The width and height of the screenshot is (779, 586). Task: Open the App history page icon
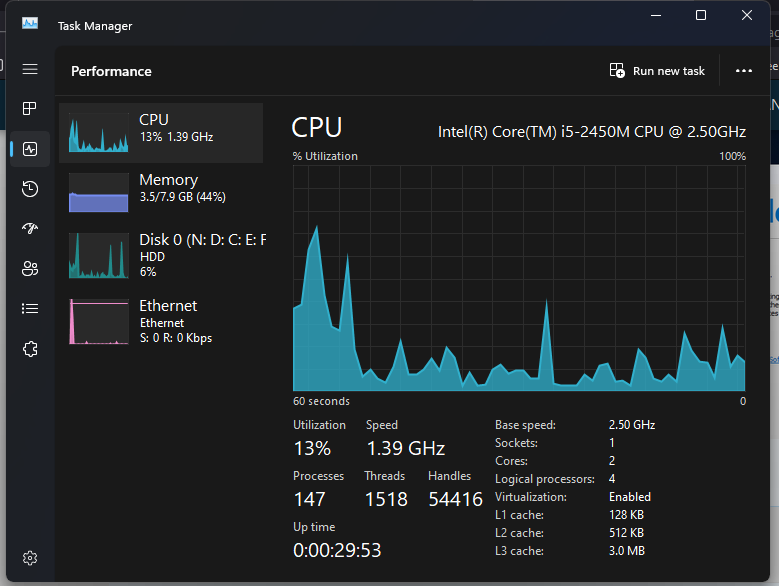pyautogui.click(x=30, y=189)
